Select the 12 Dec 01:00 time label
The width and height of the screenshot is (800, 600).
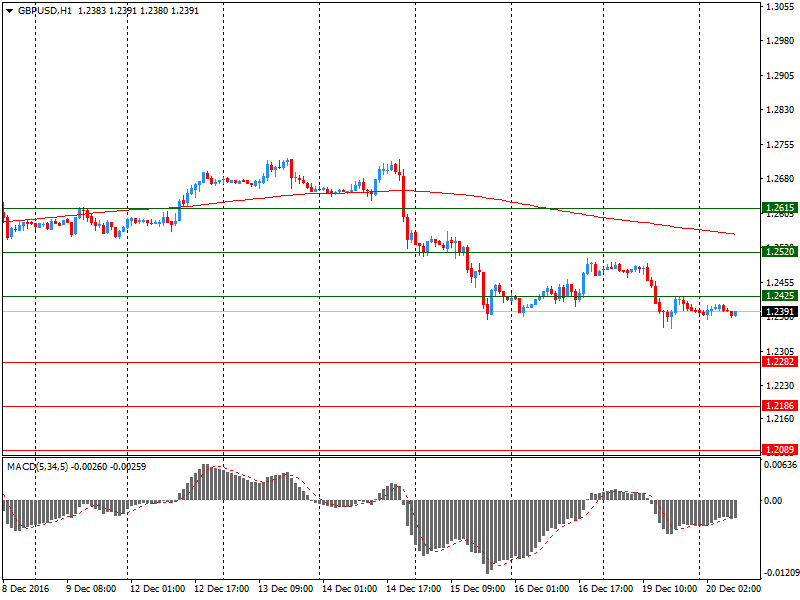pyautogui.click(x=157, y=588)
